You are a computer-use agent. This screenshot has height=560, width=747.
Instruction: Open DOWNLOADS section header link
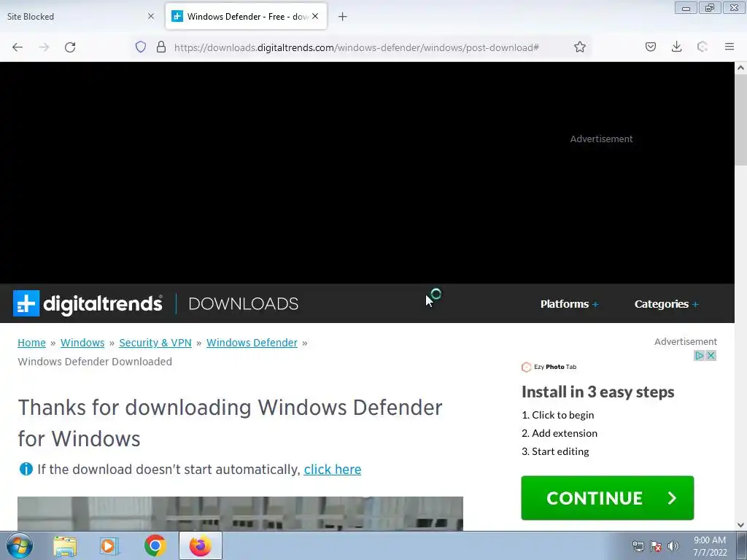[x=244, y=304]
